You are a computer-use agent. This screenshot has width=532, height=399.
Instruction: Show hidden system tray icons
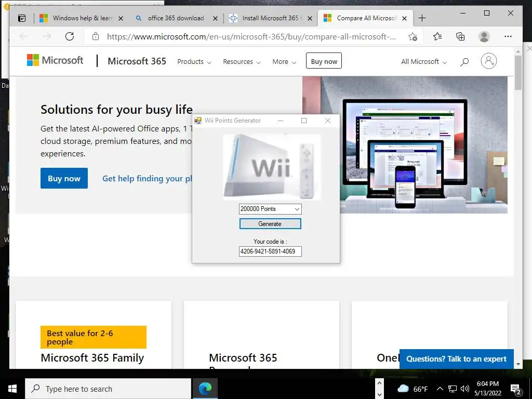pos(440,389)
